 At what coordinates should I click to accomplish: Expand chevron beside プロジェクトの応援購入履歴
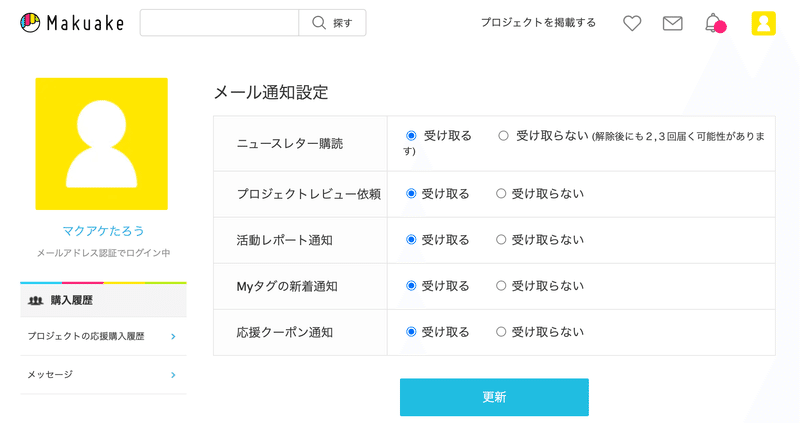tap(173, 336)
